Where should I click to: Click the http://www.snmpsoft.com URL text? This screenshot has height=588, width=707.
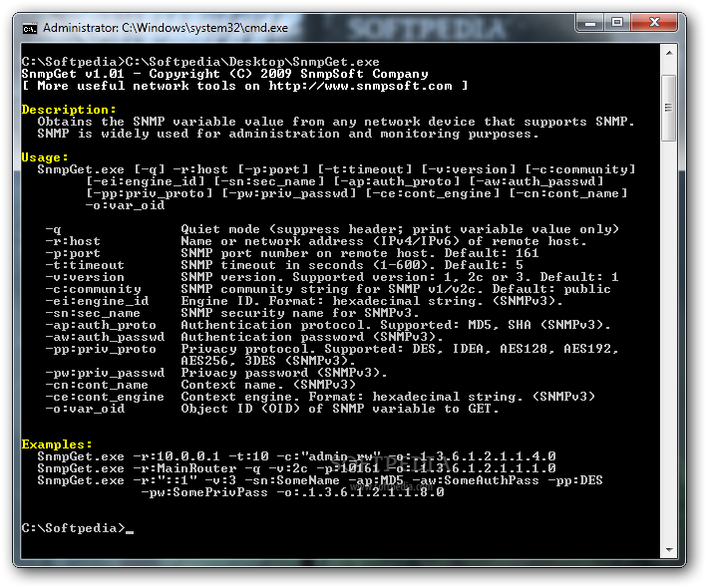[360, 86]
